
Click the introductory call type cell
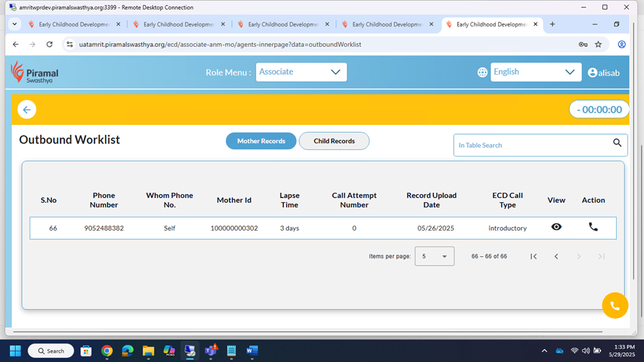[507, 228]
